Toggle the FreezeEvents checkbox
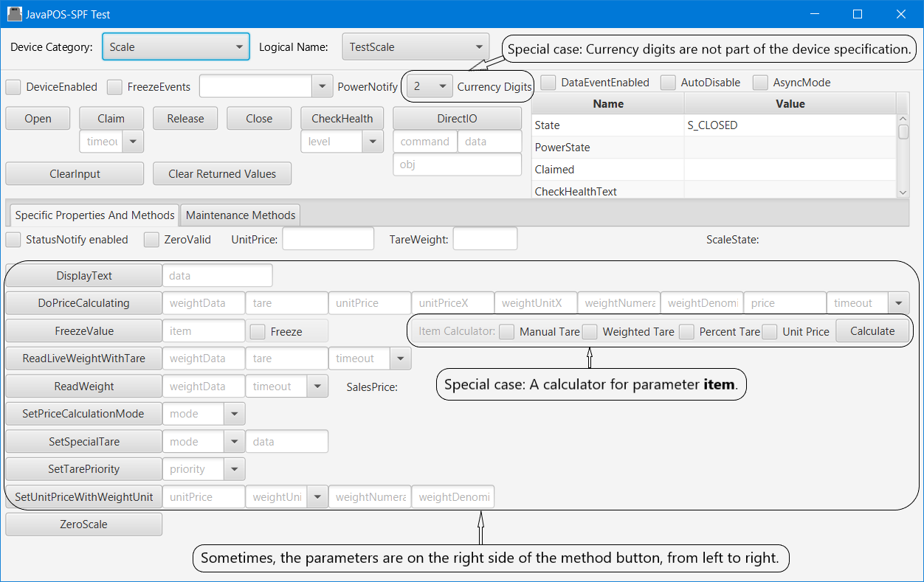This screenshot has height=582, width=924. tap(114, 87)
